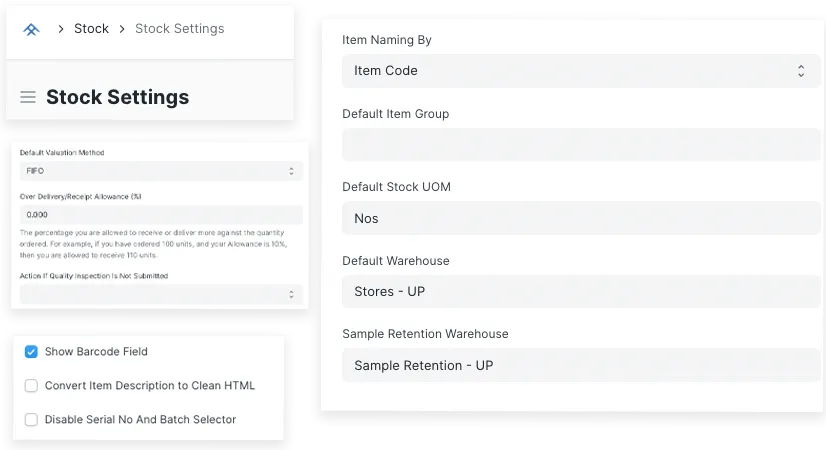Click the chevron before Stock breadcrumb
Image resolution: width=826 pixels, height=450 pixels.
click(x=60, y=29)
